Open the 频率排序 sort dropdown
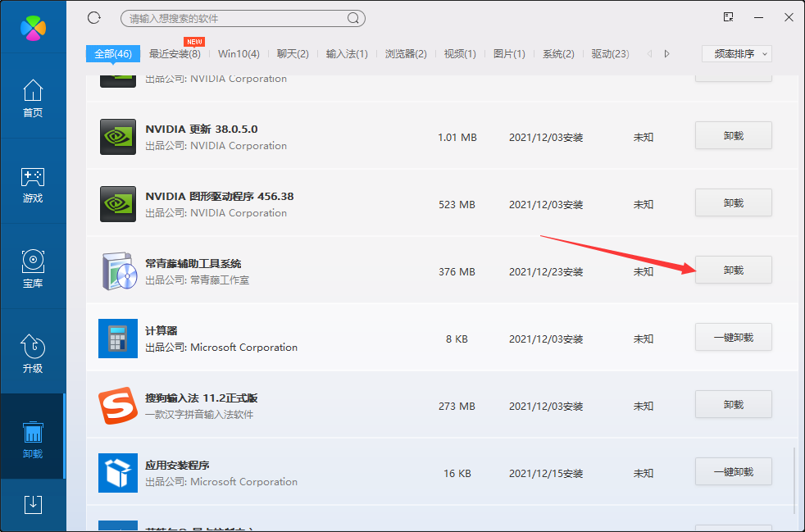 737,54
